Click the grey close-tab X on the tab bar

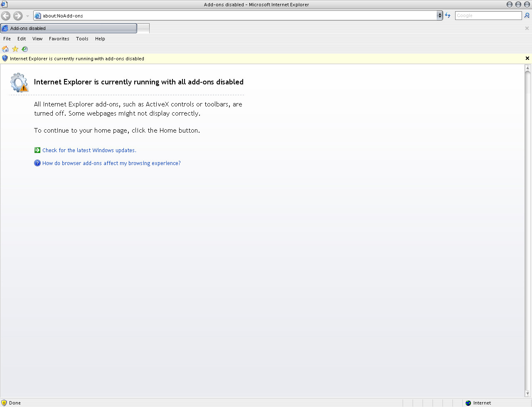click(x=527, y=28)
